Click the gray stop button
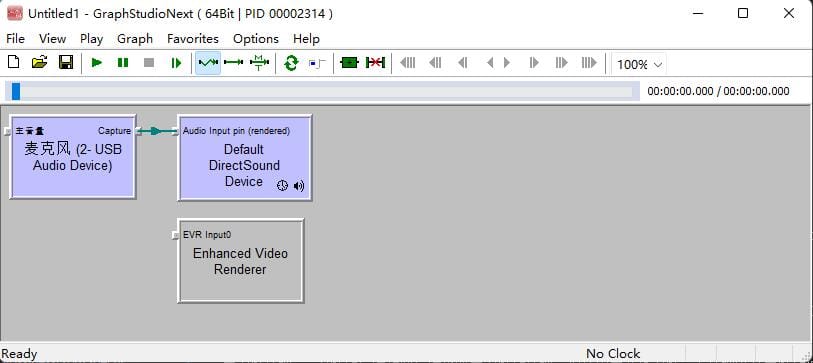Image resolution: width=813 pixels, height=363 pixels. (x=149, y=63)
